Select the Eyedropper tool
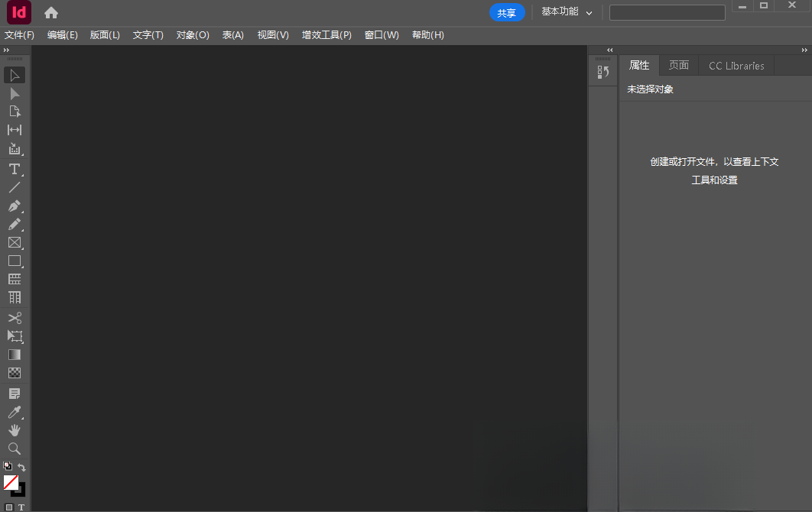Image resolution: width=812 pixels, height=512 pixels. (x=15, y=412)
